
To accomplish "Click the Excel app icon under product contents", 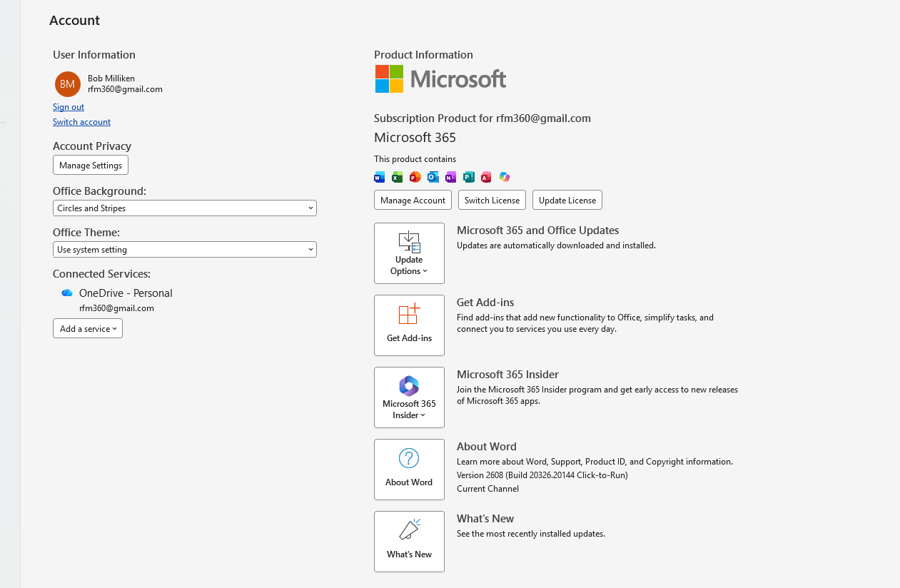I will 398,177.
